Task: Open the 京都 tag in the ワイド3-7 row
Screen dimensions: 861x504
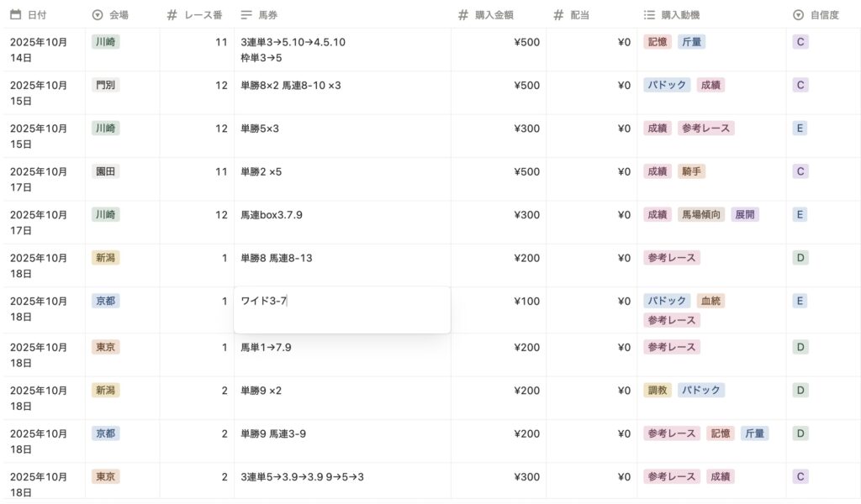Action: pyautogui.click(x=106, y=301)
